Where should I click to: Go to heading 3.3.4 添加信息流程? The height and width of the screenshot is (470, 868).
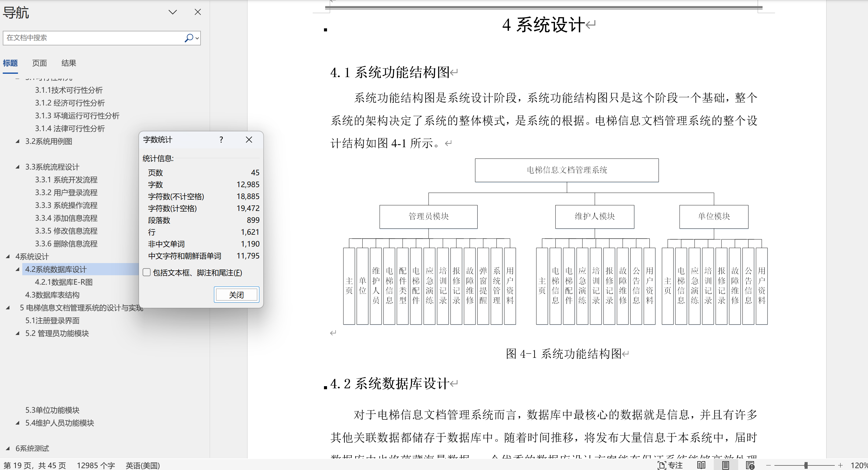(x=66, y=218)
